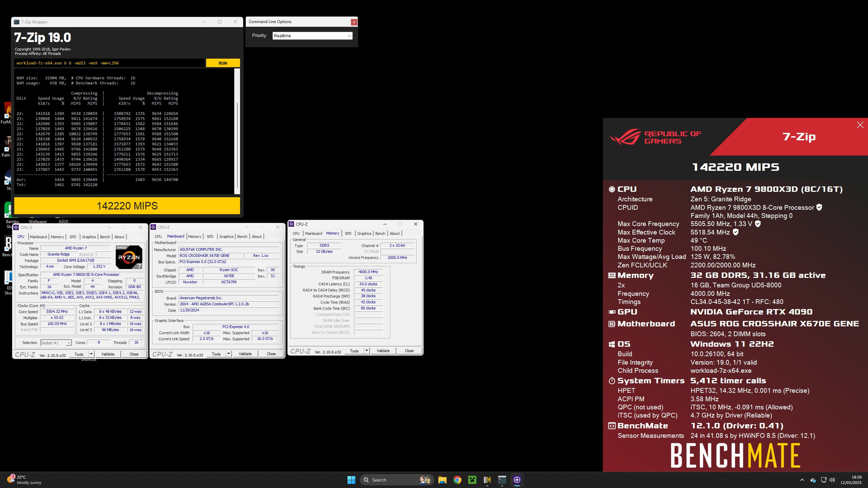Image resolution: width=868 pixels, height=488 pixels.
Task: Open the terminal taskbar icon
Action: point(502,480)
